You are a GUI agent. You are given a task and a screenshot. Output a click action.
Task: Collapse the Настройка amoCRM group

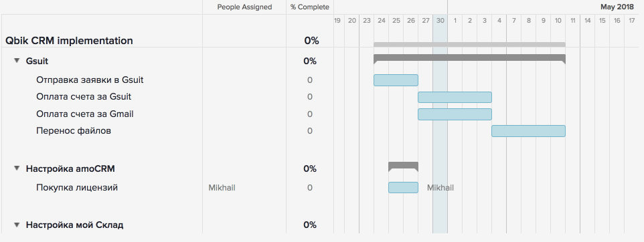(x=17, y=168)
